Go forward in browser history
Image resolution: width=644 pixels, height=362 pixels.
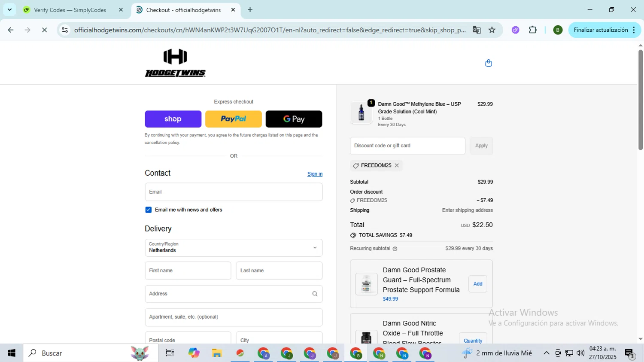click(27, 30)
